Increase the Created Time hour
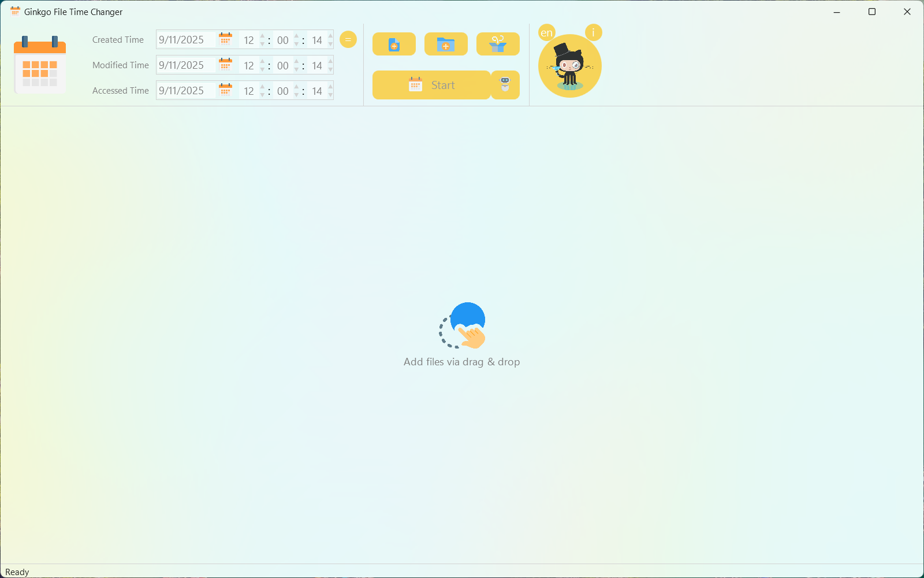The width and height of the screenshot is (924, 578). (263, 36)
